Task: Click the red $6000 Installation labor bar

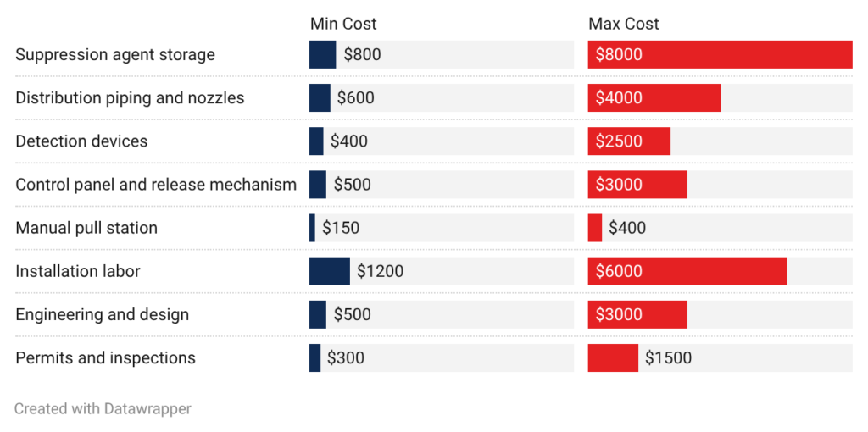Action: (x=687, y=271)
